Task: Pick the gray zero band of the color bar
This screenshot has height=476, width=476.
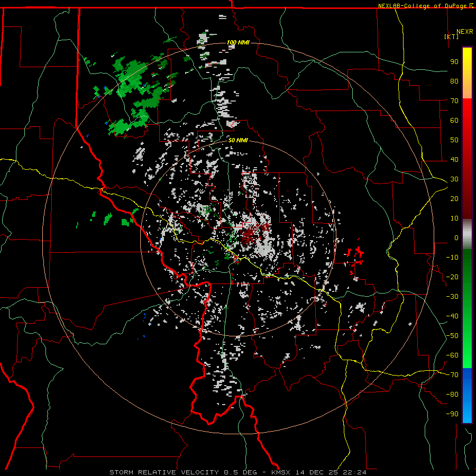Action: (467, 234)
